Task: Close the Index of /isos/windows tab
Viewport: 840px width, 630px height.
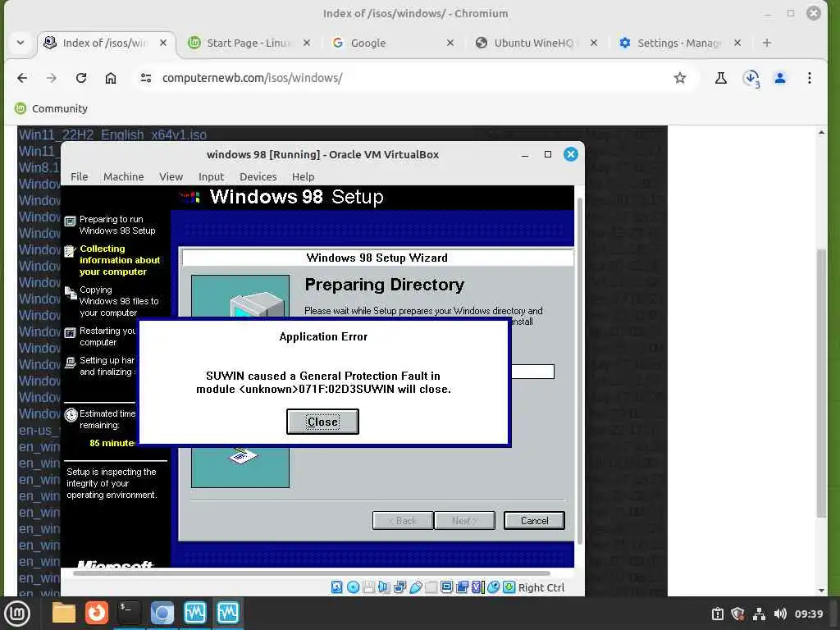Action: click(x=163, y=43)
